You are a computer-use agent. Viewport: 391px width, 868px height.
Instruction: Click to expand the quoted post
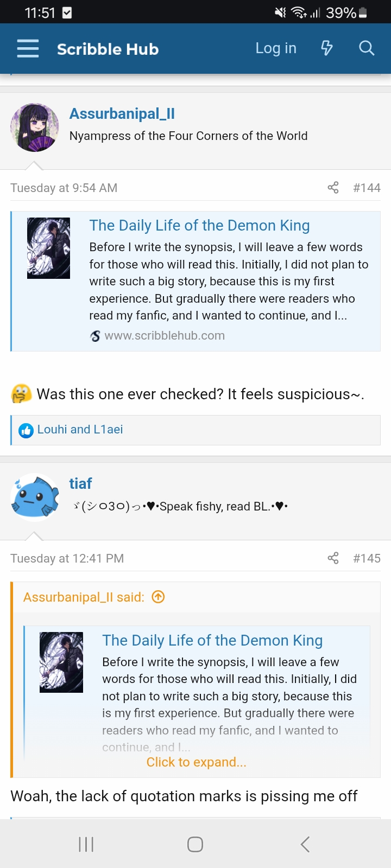coord(196,762)
